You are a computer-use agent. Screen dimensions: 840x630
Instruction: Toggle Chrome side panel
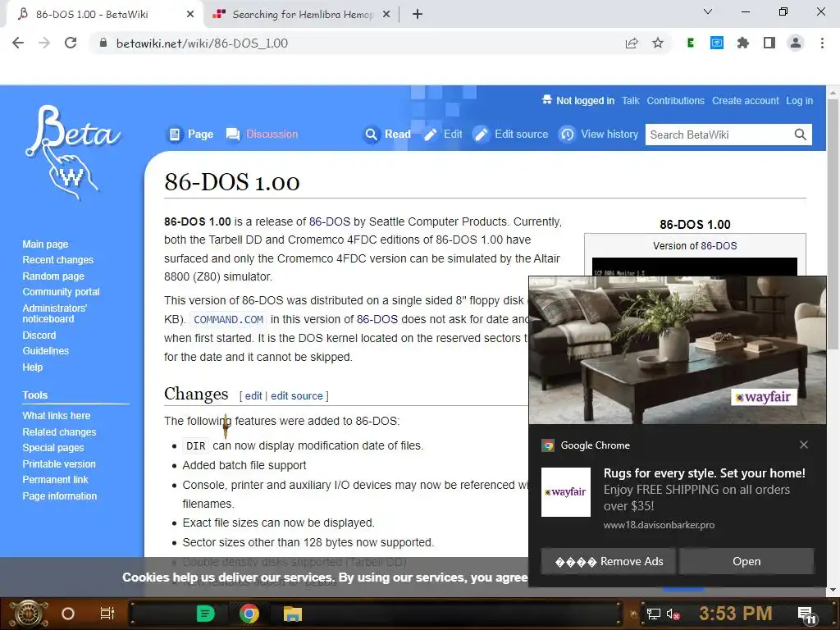point(769,43)
